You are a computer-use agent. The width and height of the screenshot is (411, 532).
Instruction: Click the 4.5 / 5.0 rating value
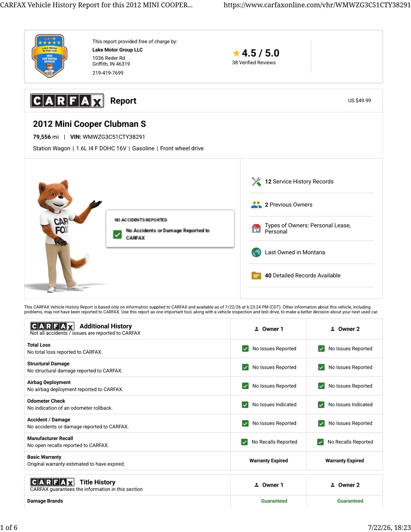(x=260, y=53)
